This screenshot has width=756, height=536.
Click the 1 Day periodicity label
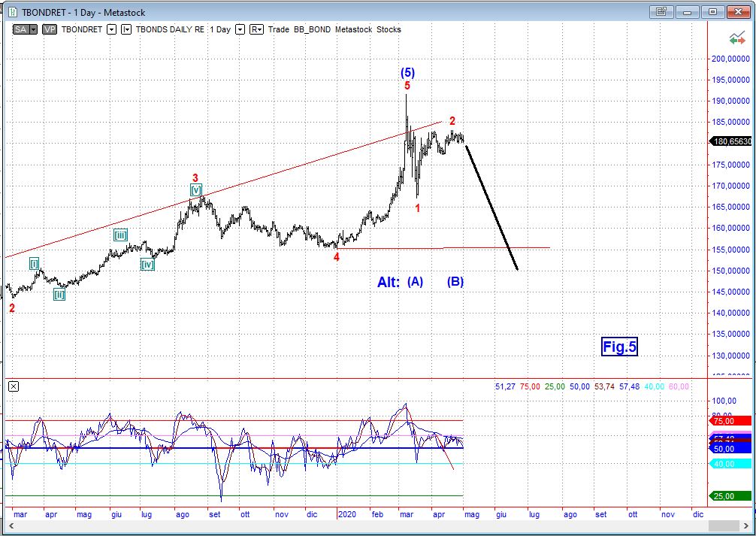click(x=220, y=29)
